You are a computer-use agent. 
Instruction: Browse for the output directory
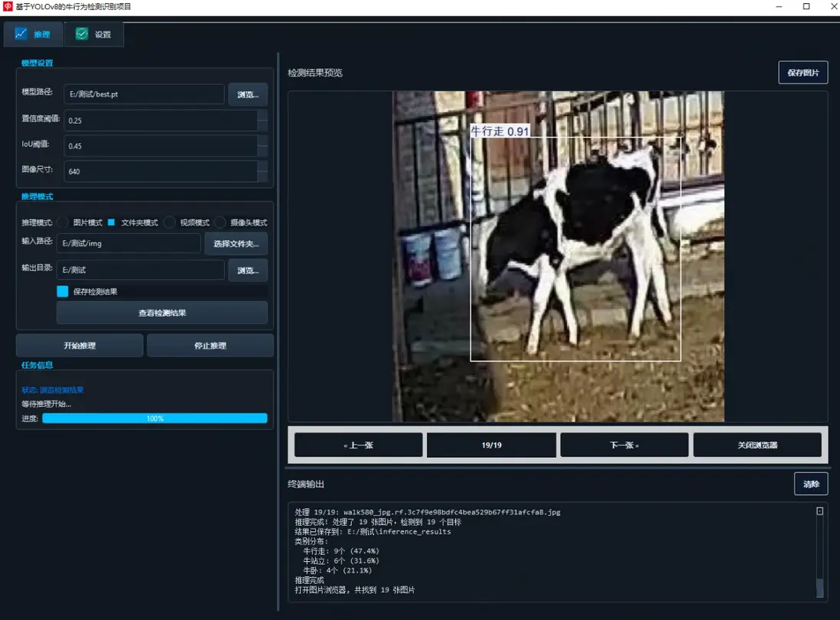click(248, 271)
